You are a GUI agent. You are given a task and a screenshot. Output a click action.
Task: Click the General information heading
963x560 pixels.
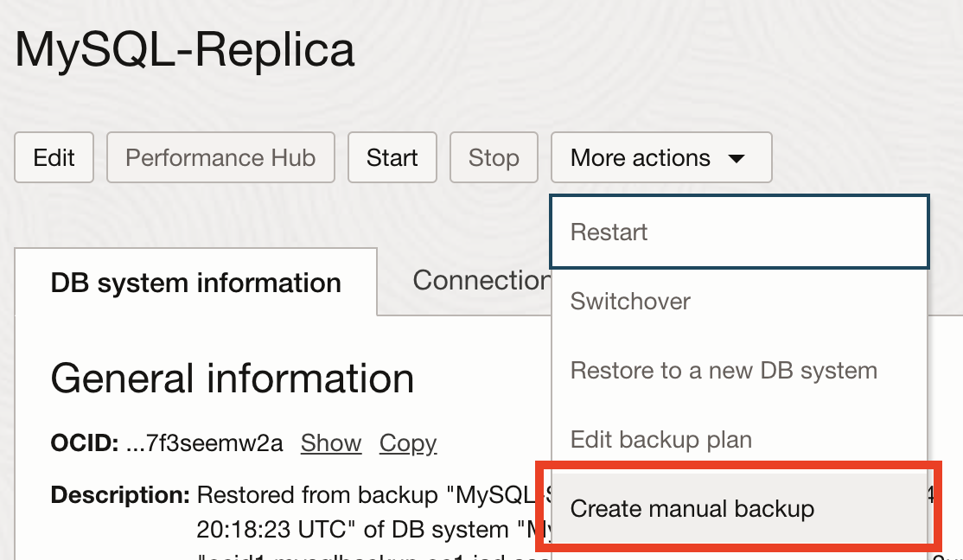pyautogui.click(x=232, y=378)
